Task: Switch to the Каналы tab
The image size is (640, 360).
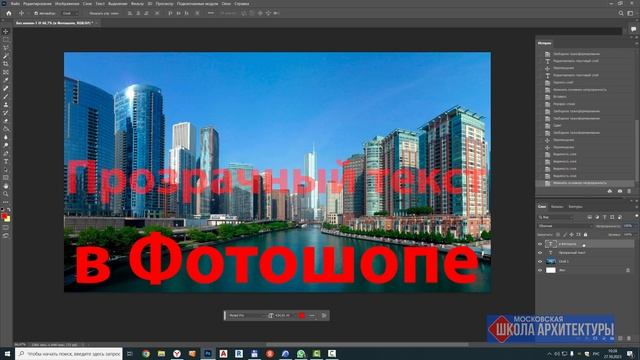Action: coord(557,207)
